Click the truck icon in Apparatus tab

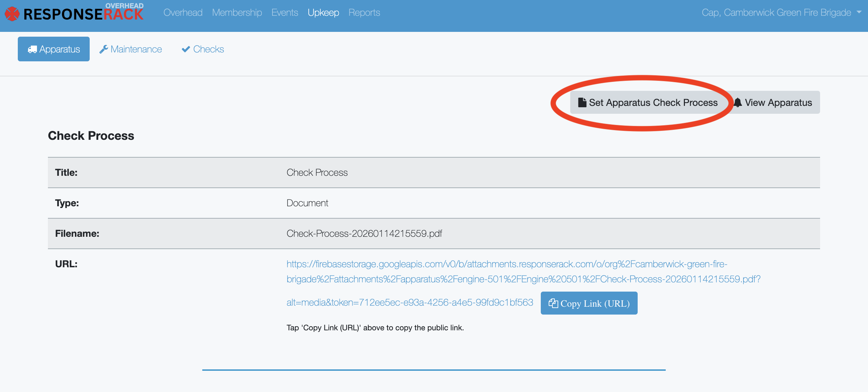tap(32, 50)
